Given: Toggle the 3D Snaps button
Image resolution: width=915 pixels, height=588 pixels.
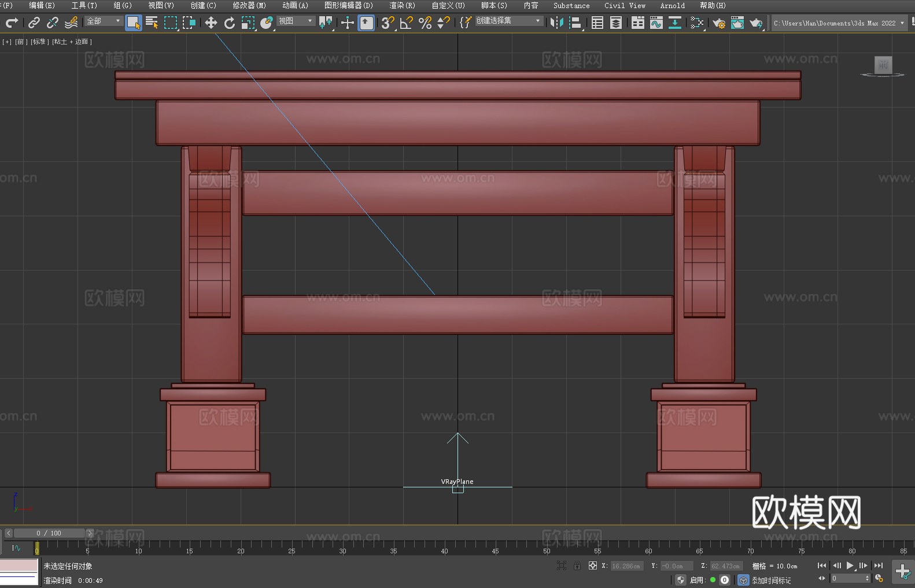Looking at the screenshot, I should [x=388, y=23].
